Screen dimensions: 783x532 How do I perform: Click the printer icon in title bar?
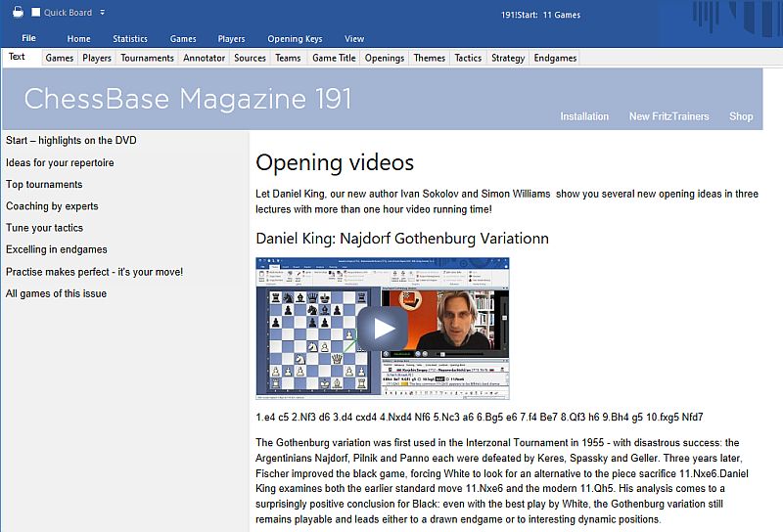[x=18, y=12]
